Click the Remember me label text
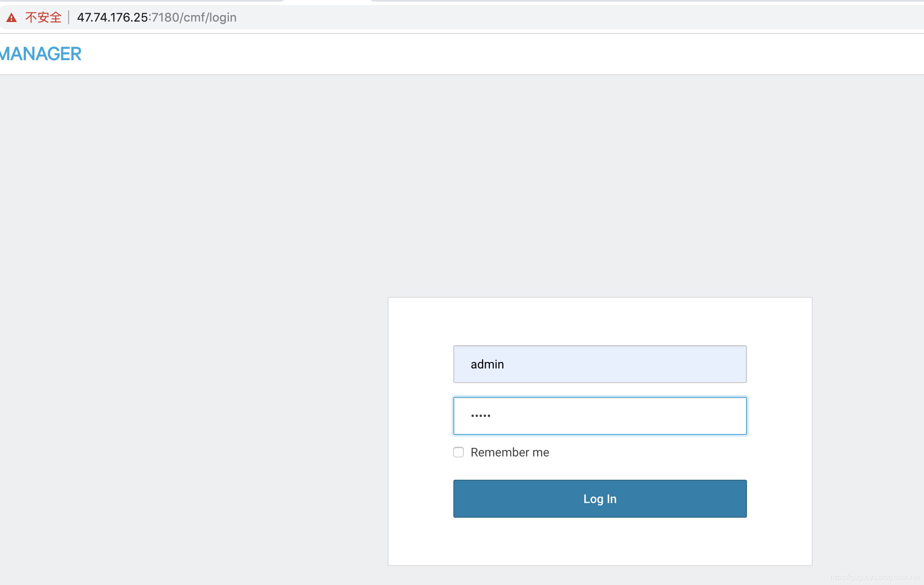924x585 pixels. pos(509,452)
